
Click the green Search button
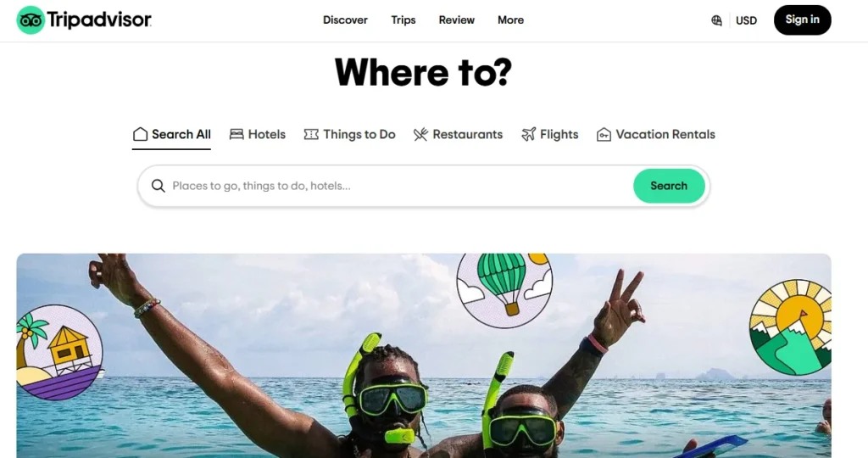669,186
